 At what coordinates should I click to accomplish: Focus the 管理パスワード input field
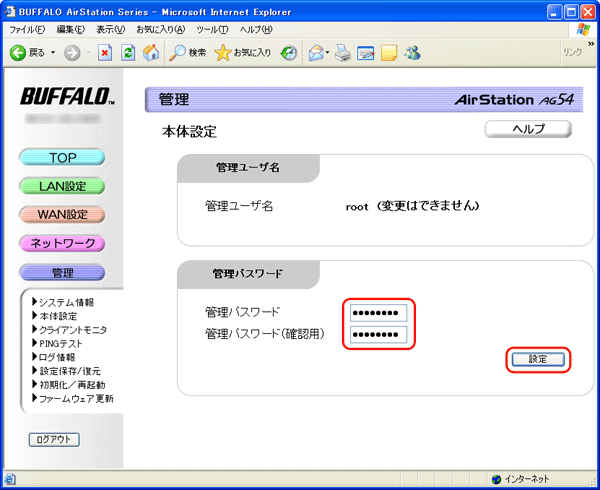click(x=379, y=312)
